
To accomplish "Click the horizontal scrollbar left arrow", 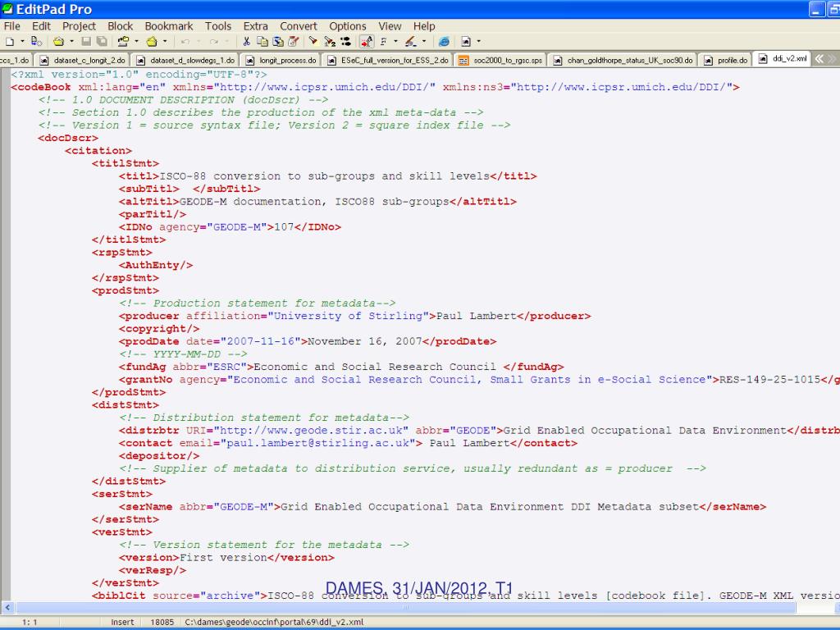I will (x=7, y=608).
